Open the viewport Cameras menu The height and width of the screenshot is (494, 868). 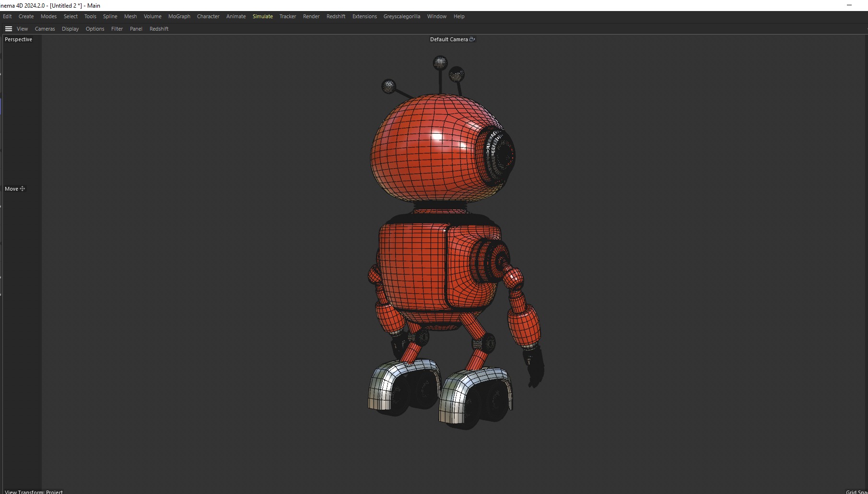(x=45, y=29)
